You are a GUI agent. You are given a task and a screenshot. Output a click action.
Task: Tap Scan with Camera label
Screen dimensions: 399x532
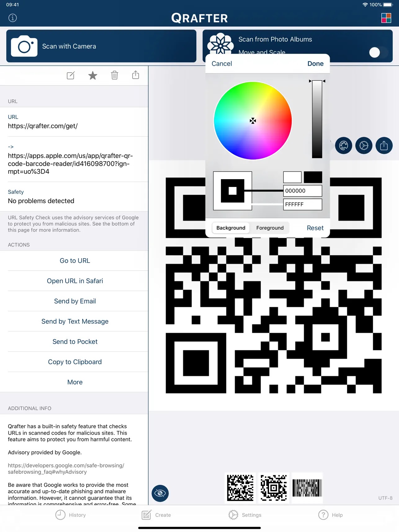click(69, 46)
